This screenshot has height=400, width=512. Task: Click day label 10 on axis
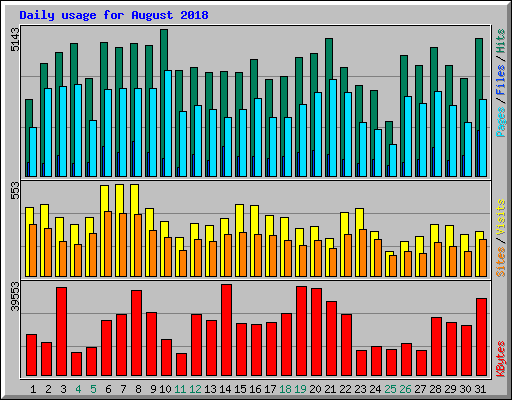[165, 389]
